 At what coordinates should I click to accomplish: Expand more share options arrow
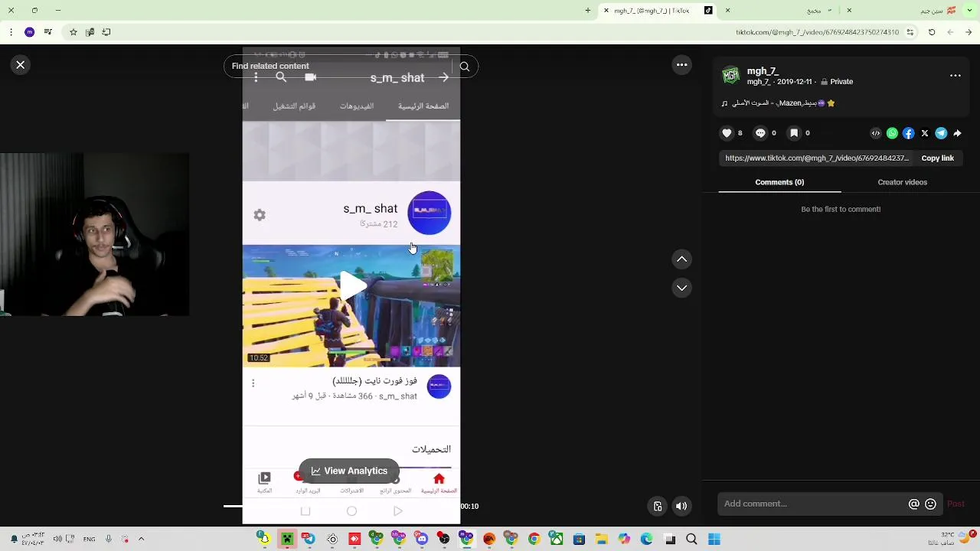[x=958, y=133]
